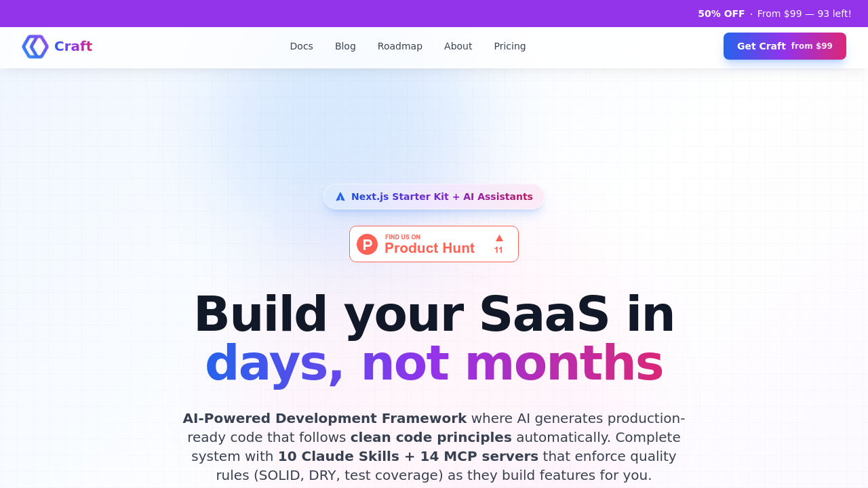Click the Product Hunt "P" logo icon
This screenshot has width=868, height=488.
click(x=367, y=244)
